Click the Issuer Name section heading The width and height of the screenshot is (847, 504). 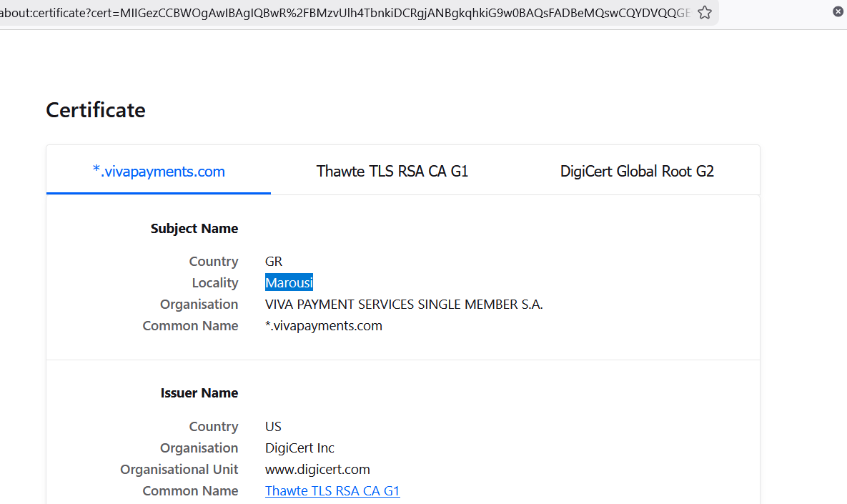tap(199, 392)
